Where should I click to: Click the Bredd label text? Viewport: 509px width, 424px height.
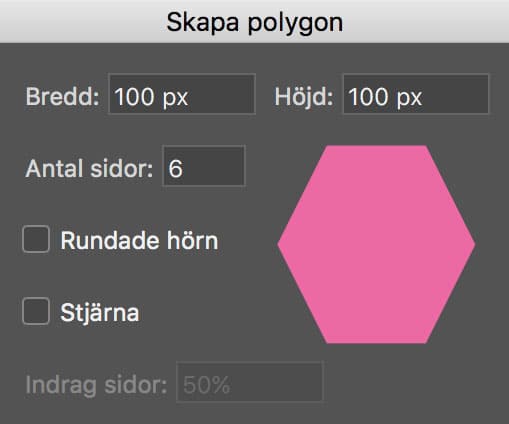tap(62, 97)
